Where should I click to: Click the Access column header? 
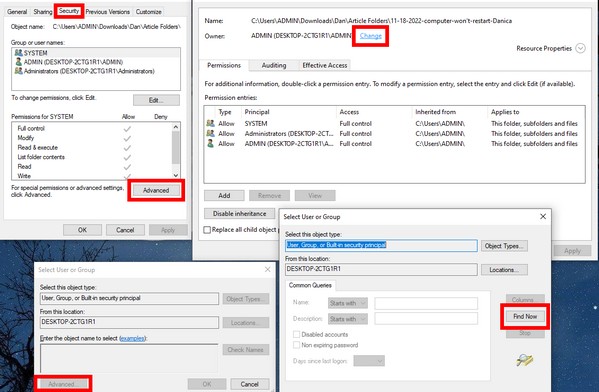[x=349, y=112]
